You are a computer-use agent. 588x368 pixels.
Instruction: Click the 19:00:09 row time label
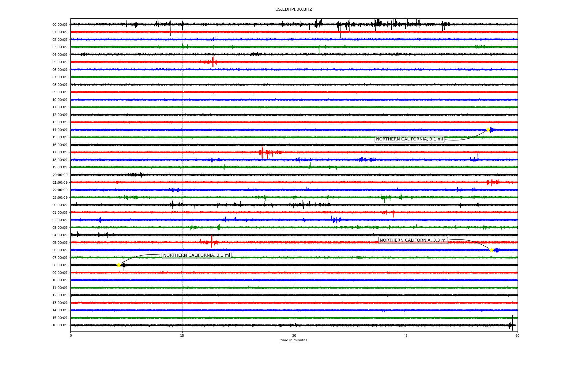pos(60,167)
